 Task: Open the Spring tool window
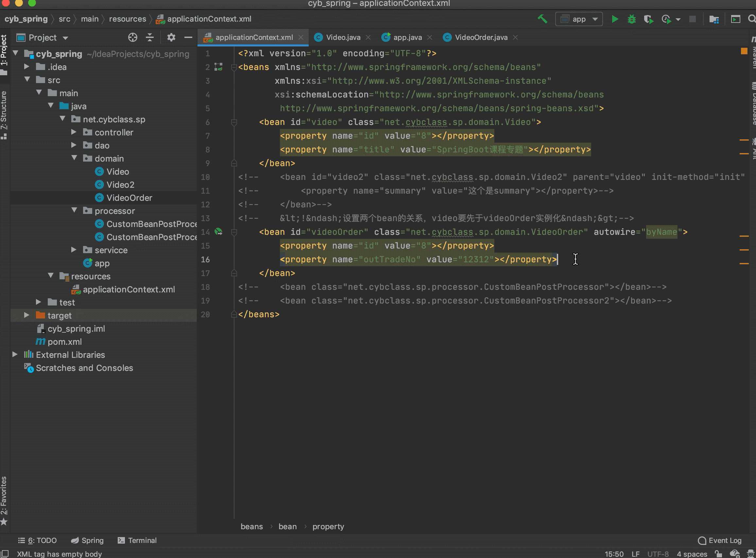(x=87, y=540)
